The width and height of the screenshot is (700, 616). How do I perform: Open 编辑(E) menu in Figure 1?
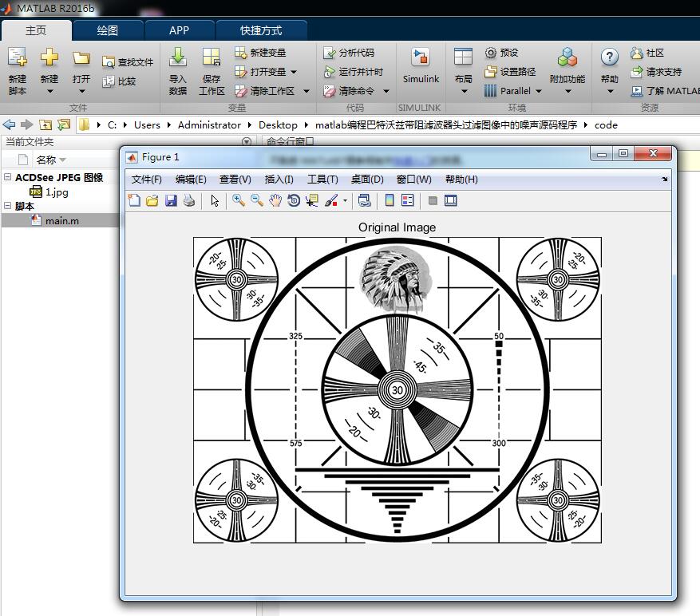pos(191,180)
